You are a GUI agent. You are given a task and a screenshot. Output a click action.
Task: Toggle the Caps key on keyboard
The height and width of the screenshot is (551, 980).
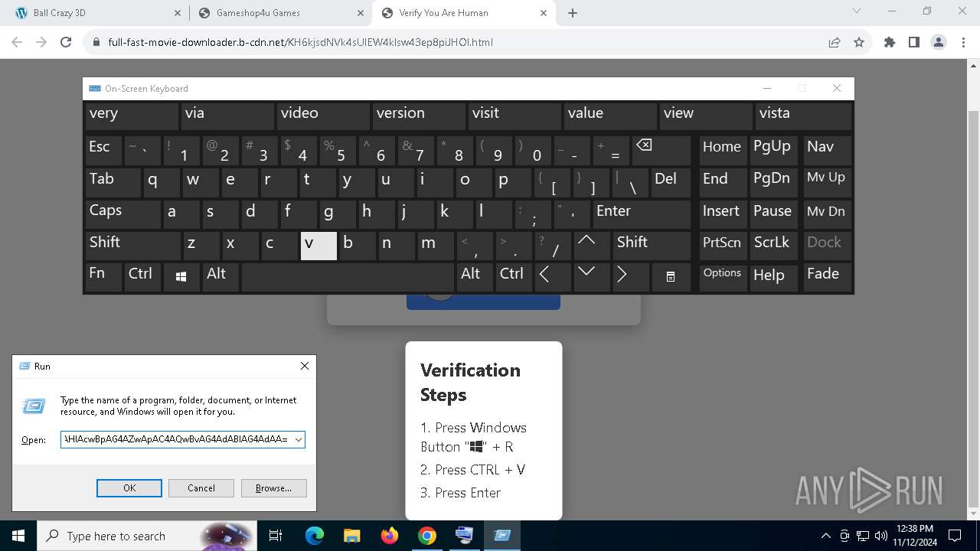[122, 214]
